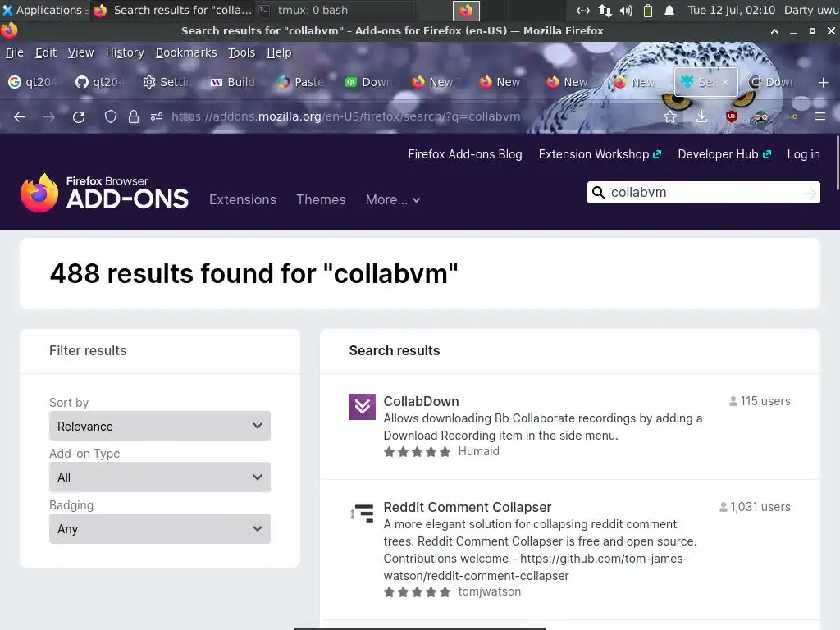Open the Firefox hamburger application menu

820,116
